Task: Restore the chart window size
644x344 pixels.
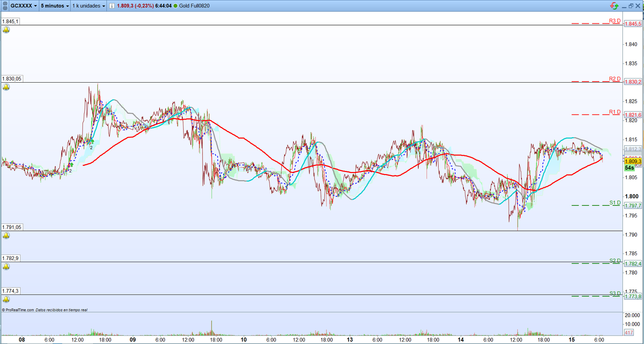Action: (x=631, y=6)
